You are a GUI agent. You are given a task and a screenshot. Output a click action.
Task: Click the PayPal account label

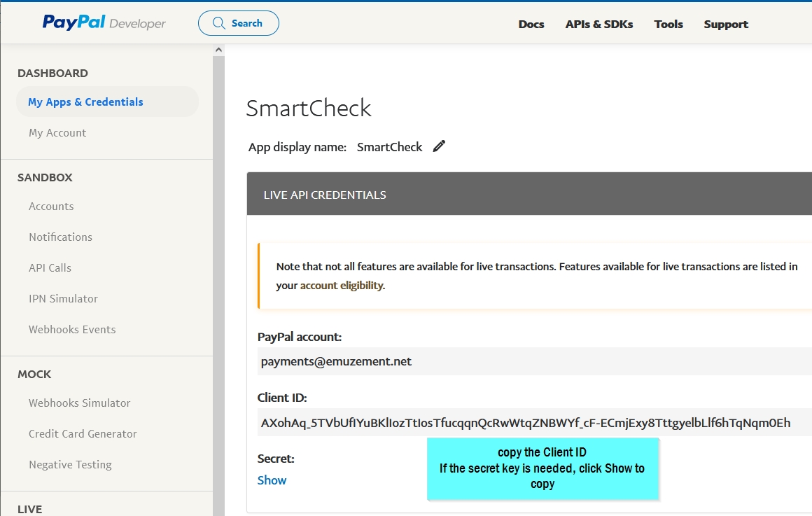pyautogui.click(x=300, y=337)
